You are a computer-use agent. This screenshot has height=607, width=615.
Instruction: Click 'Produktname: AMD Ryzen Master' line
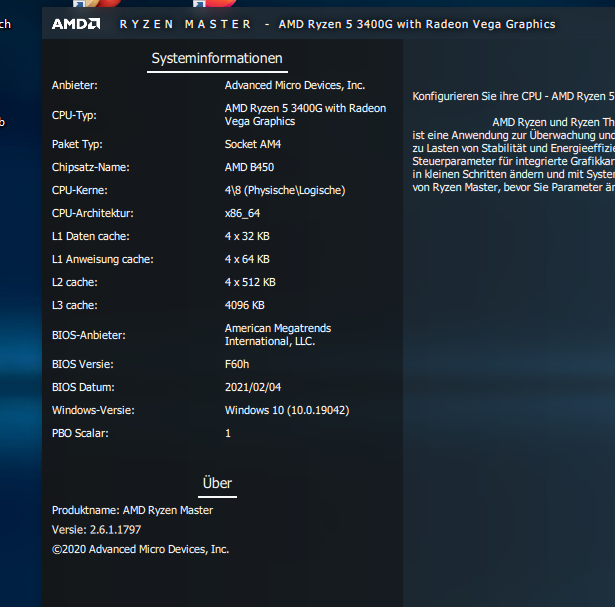(133, 510)
